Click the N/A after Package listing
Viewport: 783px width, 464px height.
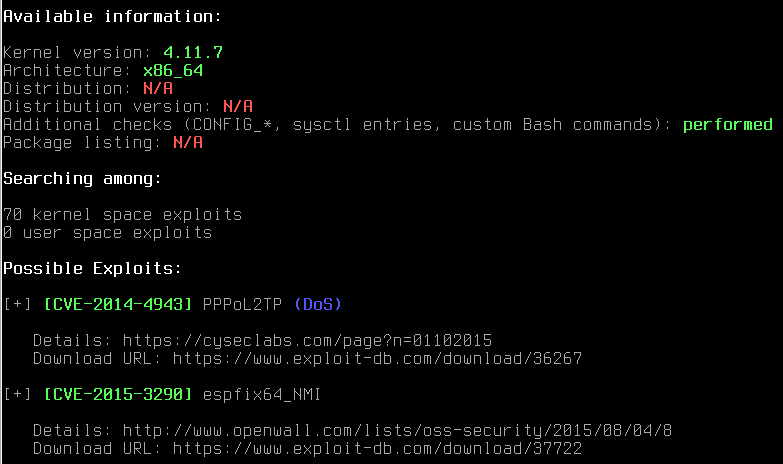coord(188,143)
